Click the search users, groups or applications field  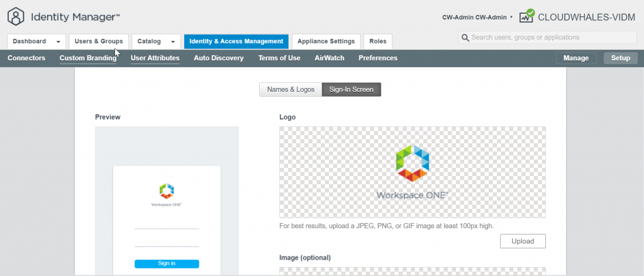click(x=548, y=37)
